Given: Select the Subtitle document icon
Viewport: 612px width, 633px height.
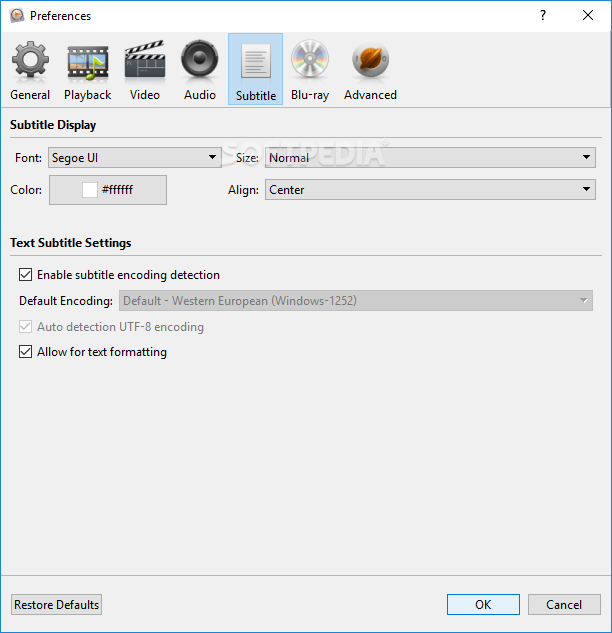Looking at the screenshot, I should (256, 61).
